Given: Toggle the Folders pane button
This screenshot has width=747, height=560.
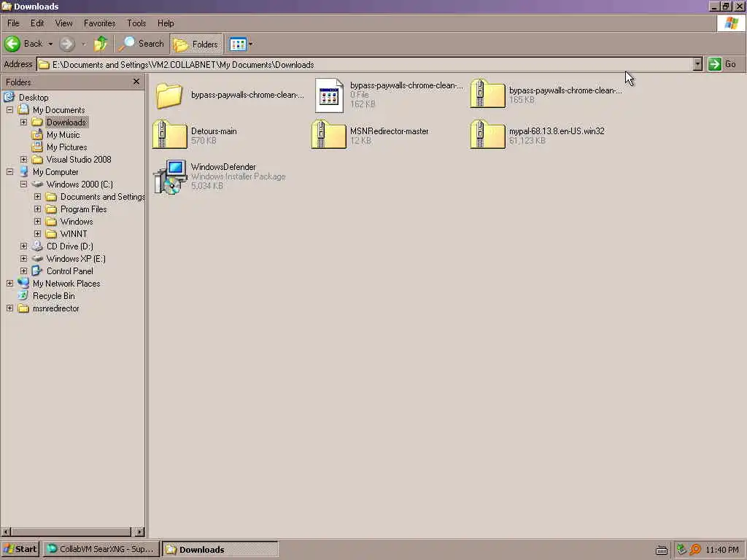Looking at the screenshot, I should pos(196,44).
